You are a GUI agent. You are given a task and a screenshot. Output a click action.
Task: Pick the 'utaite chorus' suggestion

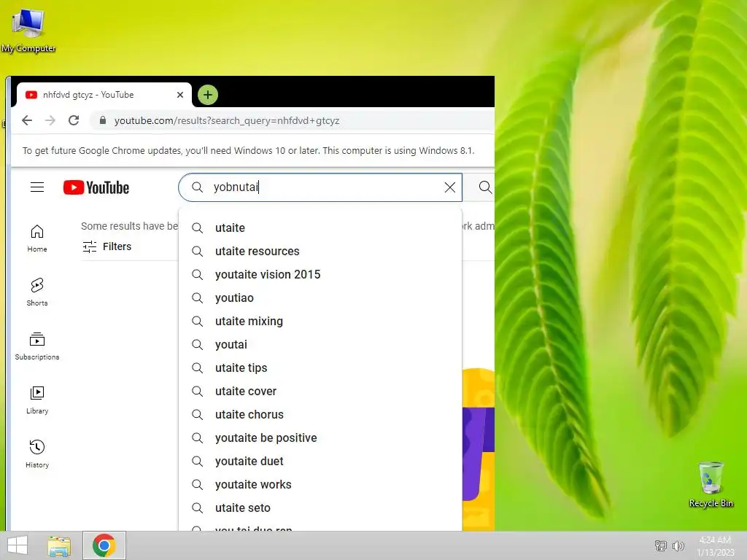tap(320, 414)
